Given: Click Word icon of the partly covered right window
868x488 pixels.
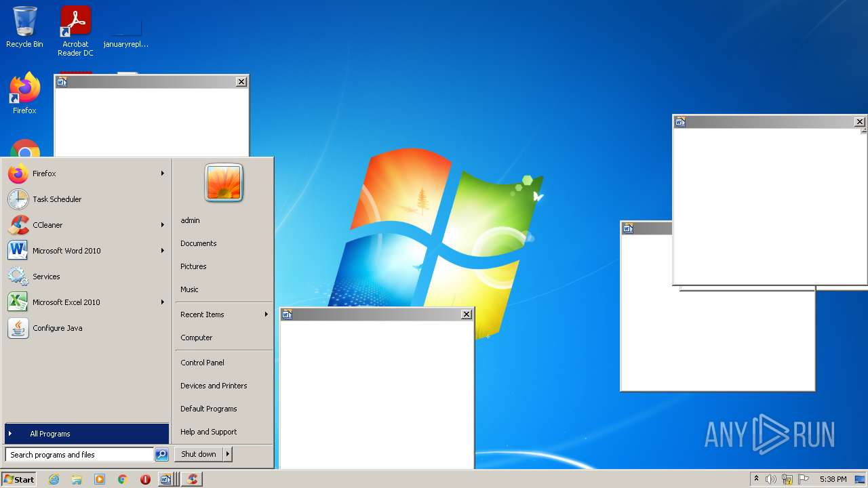Looking at the screenshot, I should pos(628,228).
